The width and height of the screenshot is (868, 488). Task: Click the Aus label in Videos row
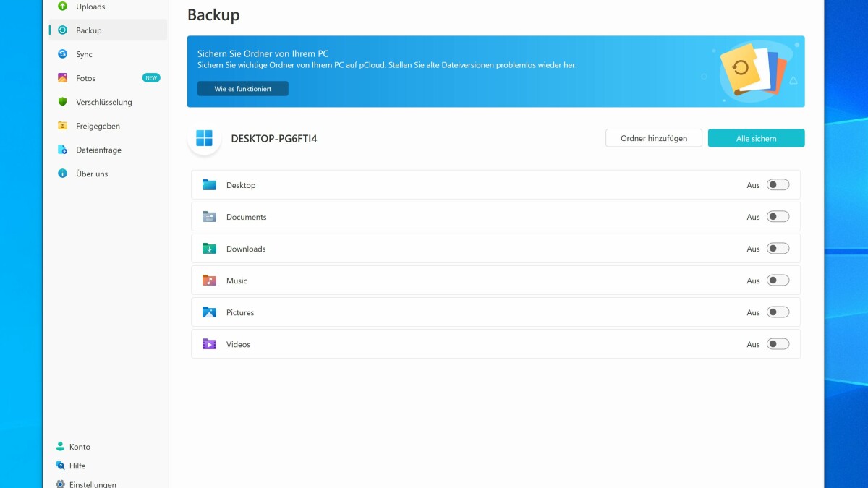(x=754, y=344)
